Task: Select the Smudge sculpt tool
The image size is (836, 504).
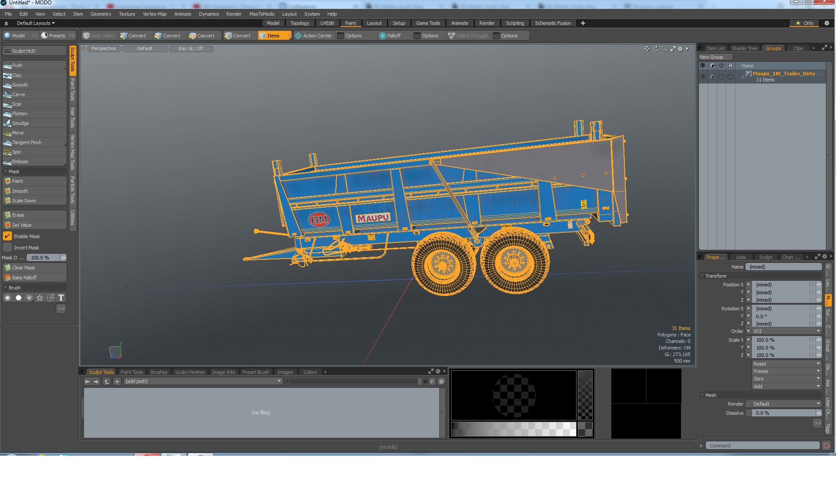Action: tap(34, 123)
